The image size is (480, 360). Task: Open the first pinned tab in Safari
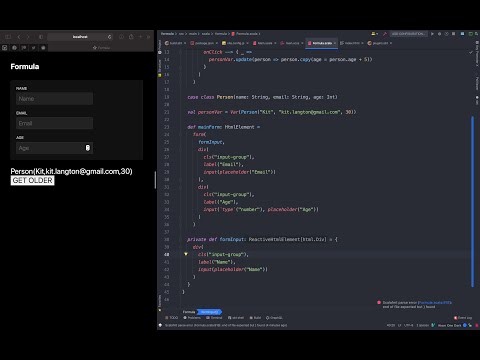pos(5,48)
